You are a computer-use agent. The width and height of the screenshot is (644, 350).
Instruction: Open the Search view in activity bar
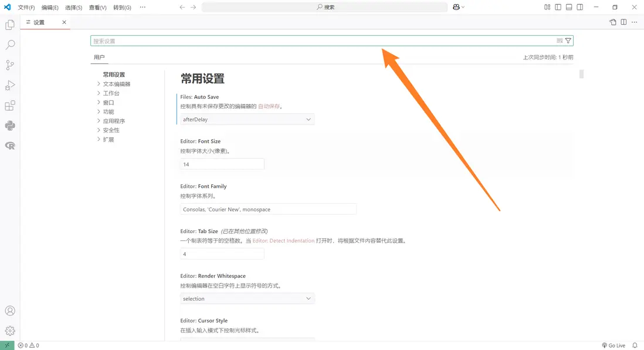pyautogui.click(x=10, y=45)
